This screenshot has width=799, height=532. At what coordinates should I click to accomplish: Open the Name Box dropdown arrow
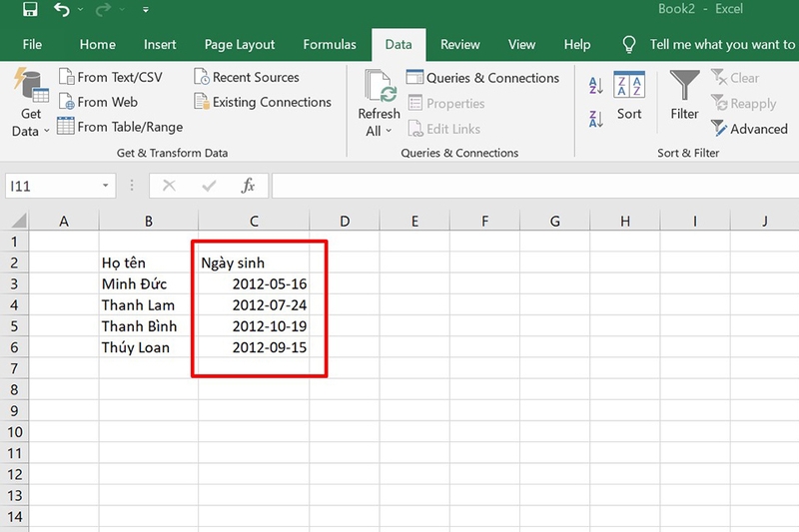[106, 186]
